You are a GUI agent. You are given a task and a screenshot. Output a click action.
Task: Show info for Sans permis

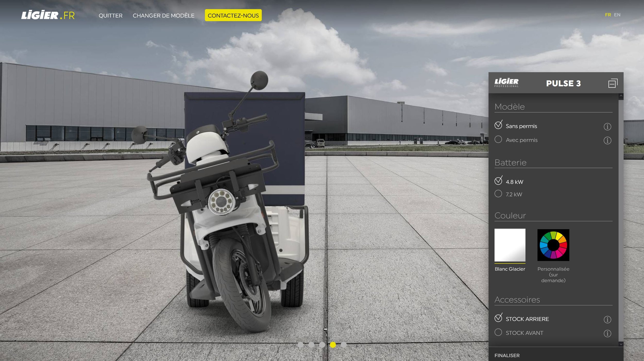607,126
